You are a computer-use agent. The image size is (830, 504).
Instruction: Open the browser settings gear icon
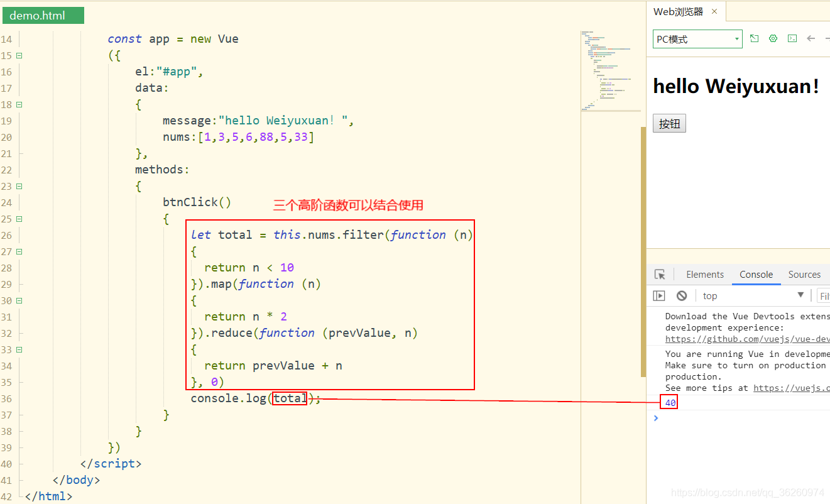773,38
